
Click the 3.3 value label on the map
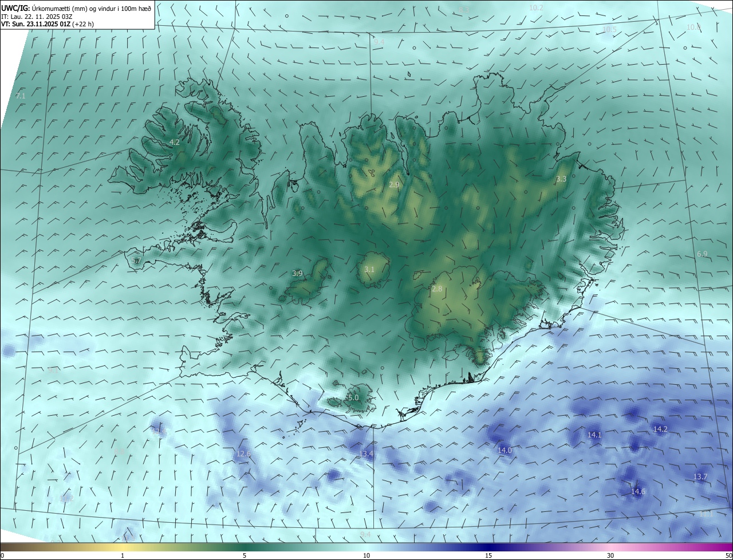[561, 179]
